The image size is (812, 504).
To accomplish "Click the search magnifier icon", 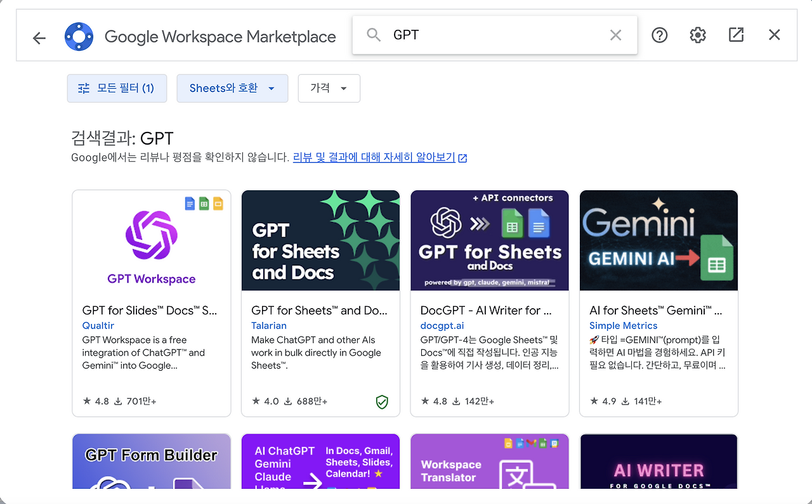I will (x=374, y=35).
